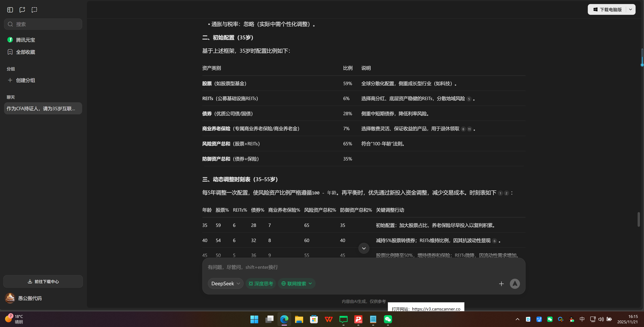
Task: Collapse the left sidebar panel
Action: coord(10,9)
